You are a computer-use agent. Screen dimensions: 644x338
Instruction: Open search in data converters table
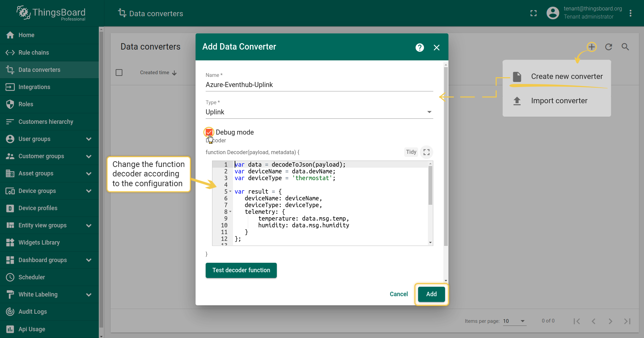[625, 47]
